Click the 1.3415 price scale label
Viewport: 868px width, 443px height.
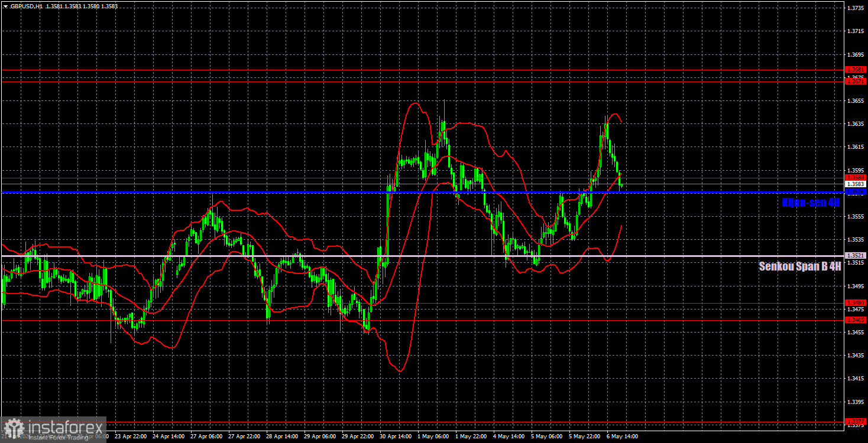[x=856, y=379]
